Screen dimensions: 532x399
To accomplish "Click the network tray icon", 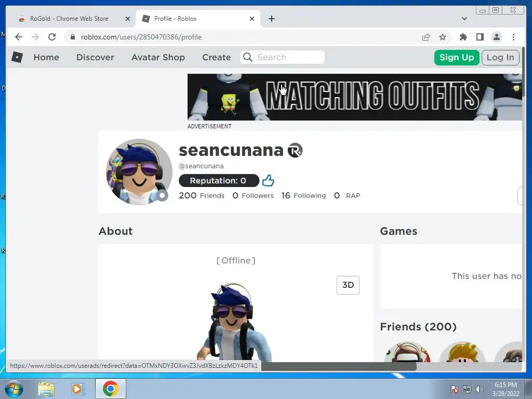I will point(467,389).
